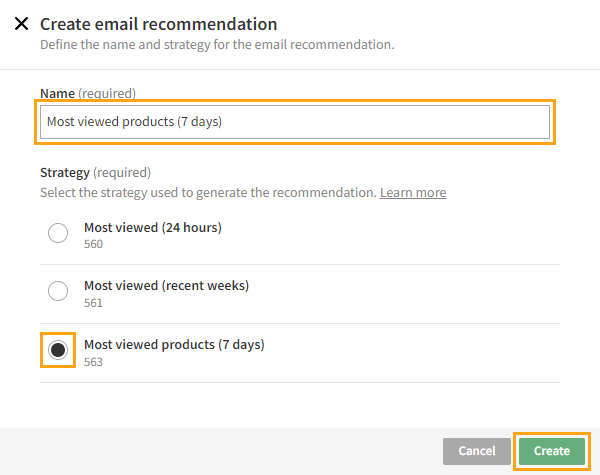Choose the Most viewed (recent weeks) radio button
This screenshot has width=600, height=475.
[x=58, y=292]
